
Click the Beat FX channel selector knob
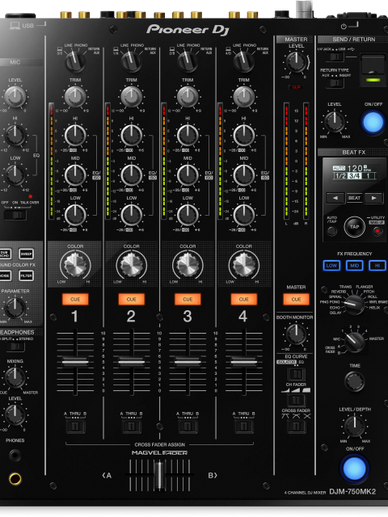[354, 341]
